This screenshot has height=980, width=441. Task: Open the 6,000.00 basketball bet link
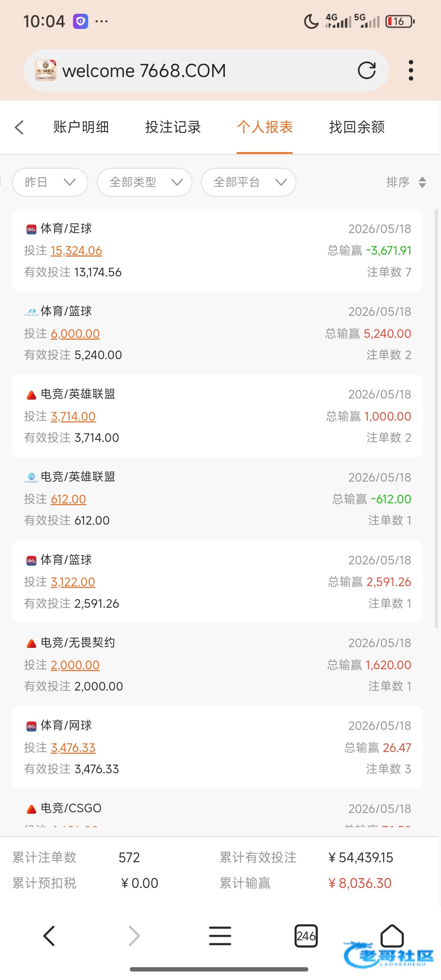coord(75,333)
